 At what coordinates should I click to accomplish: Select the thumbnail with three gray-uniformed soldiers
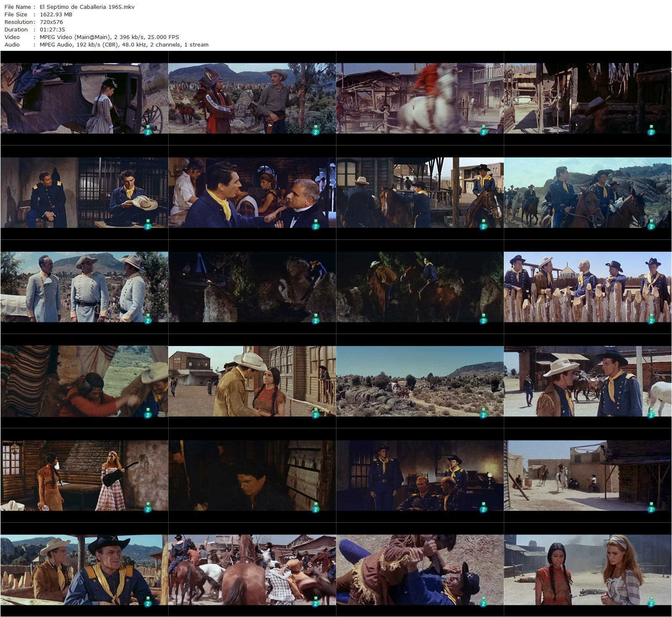(84, 287)
